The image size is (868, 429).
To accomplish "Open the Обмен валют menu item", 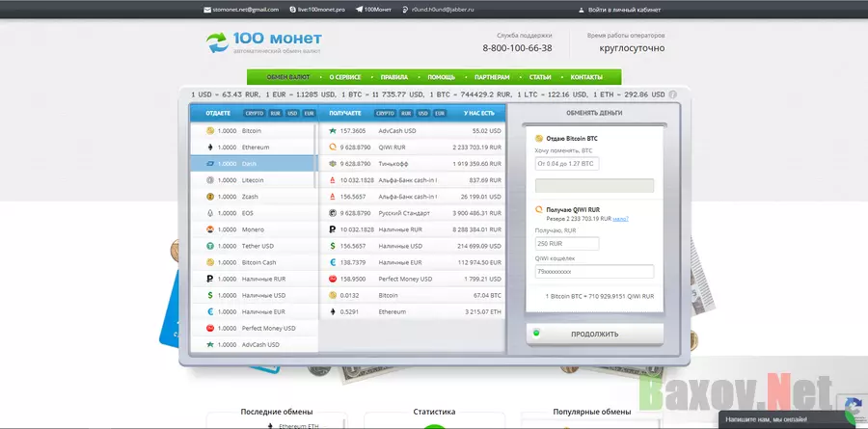I will point(287,77).
